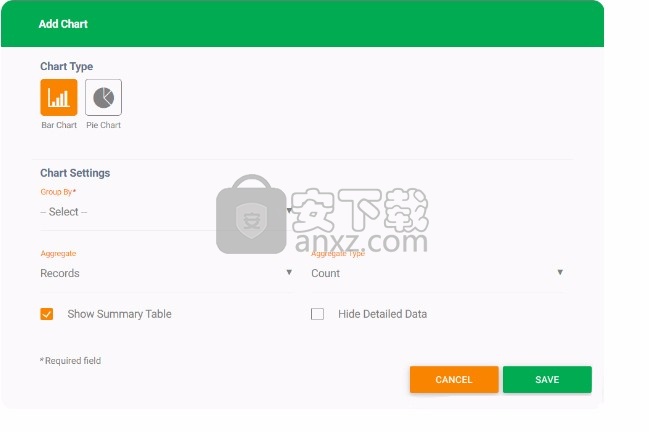Click the Chart Settings section heading
The image size is (649, 432).
(75, 173)
